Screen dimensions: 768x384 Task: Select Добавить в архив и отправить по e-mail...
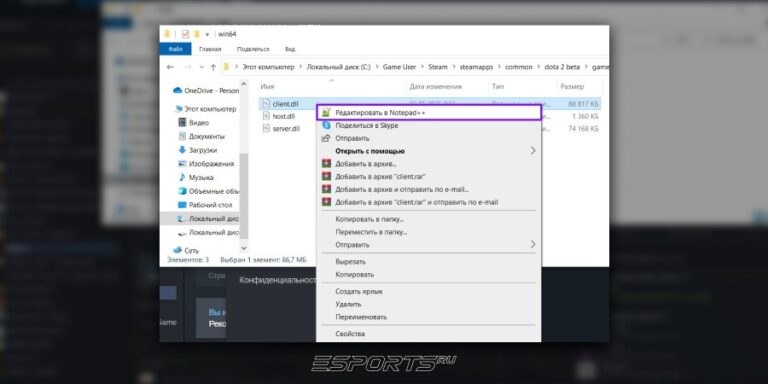[429, 189]
